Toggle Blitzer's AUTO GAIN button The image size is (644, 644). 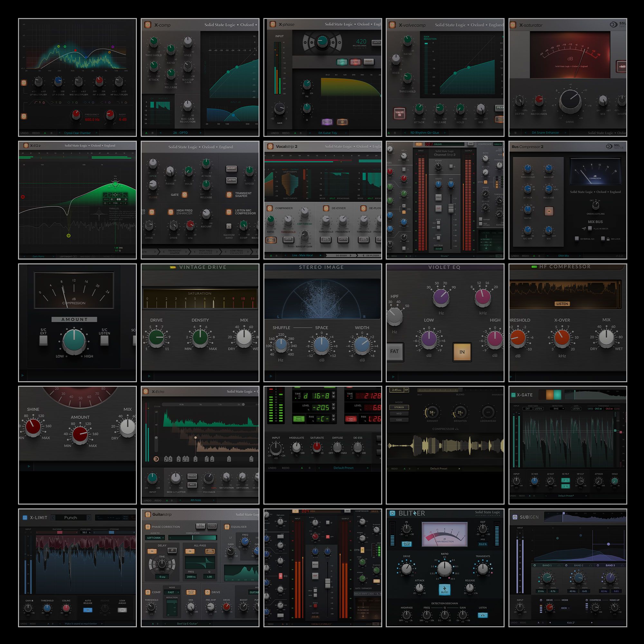407,544
